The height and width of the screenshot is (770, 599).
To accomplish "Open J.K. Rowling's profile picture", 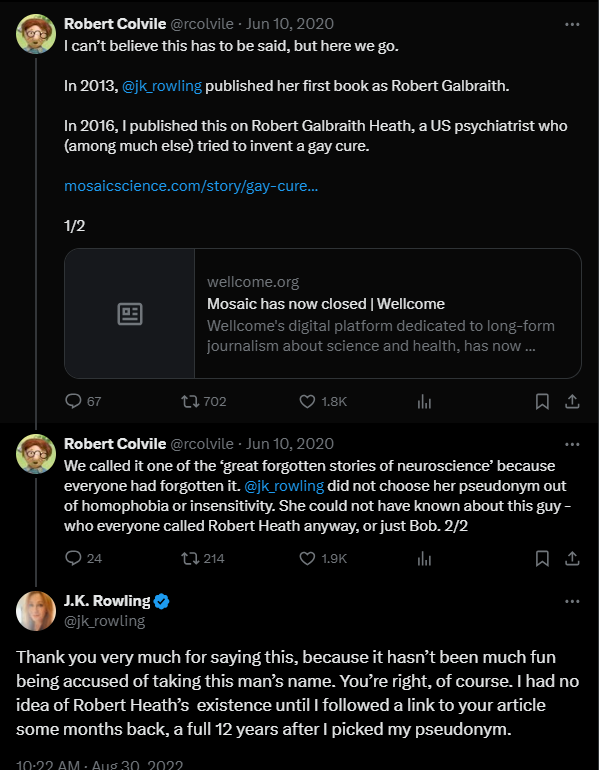I will click(36, 611).
